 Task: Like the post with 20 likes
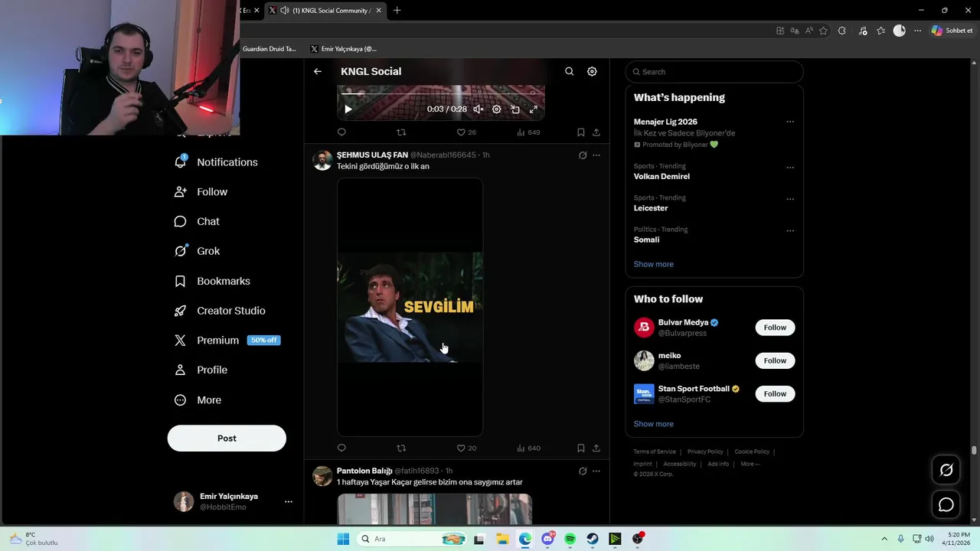(466, 448)
